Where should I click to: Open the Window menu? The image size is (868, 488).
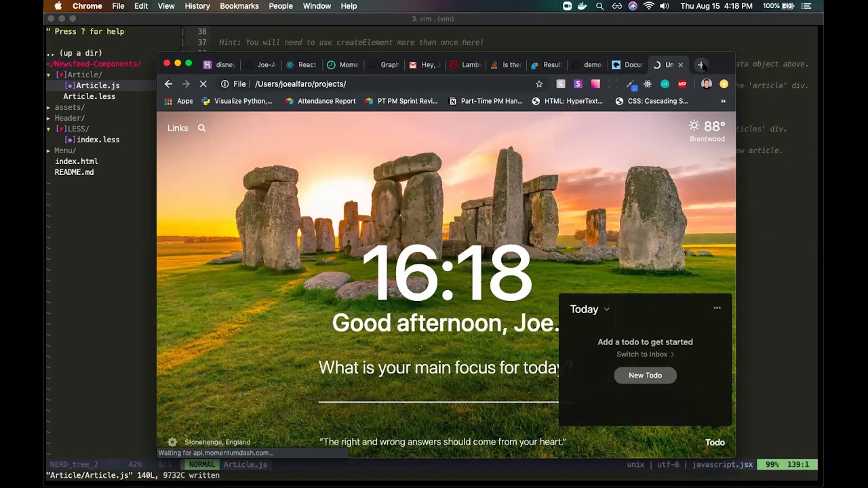point(317,6)
